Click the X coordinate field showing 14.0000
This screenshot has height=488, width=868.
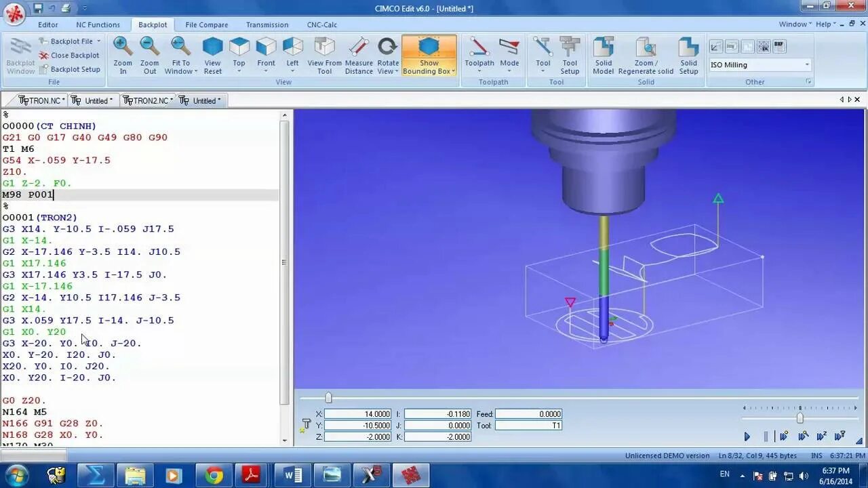point(358,414)
